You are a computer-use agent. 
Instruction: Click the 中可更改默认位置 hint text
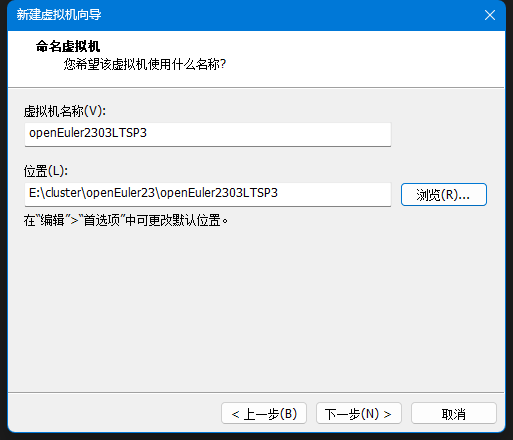tap(173, 220)
